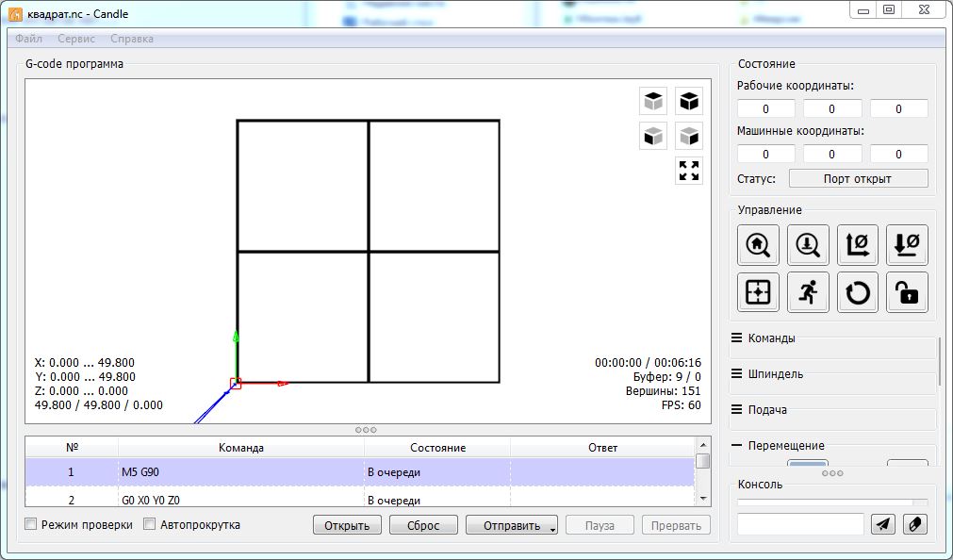This screenshot has height=560, width=953.
Task: Click the Открыть button
Action: [x=347, y=525]
